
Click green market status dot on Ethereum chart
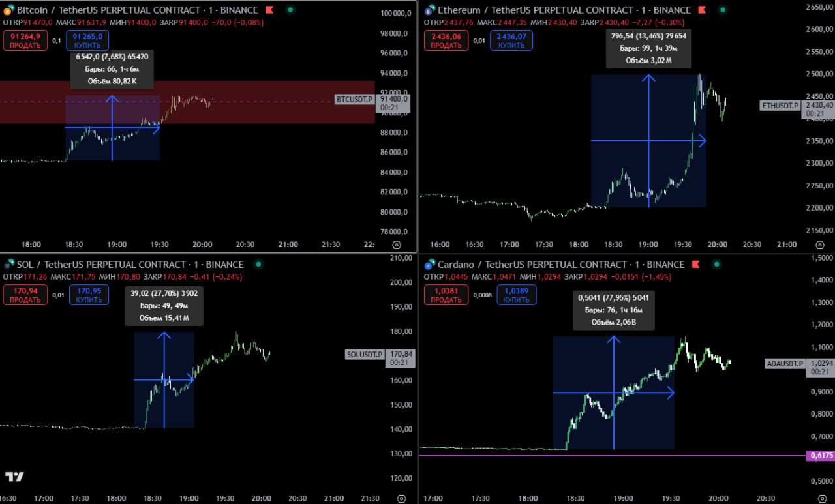[x=723, y=10]
